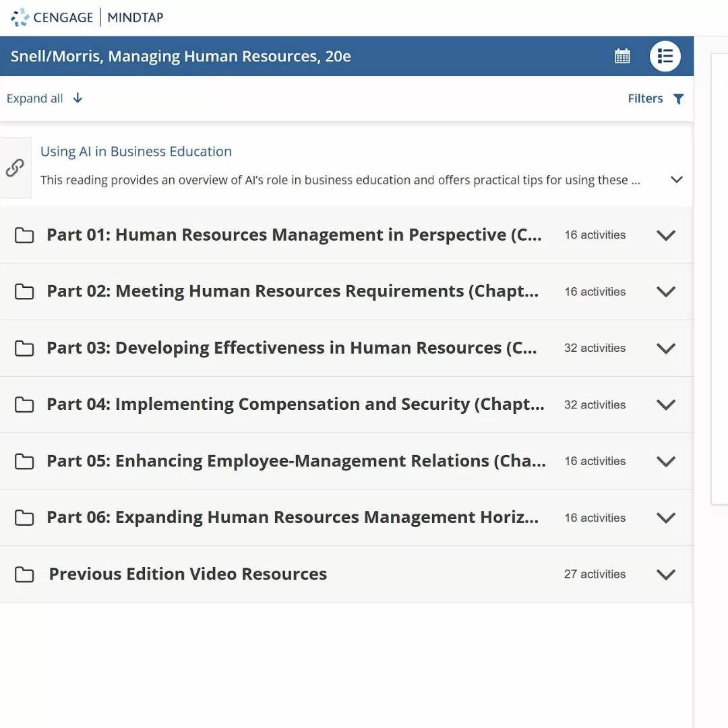
Task: Expand Previous Edition Video Resources chevron
Action: pos(666,574)
